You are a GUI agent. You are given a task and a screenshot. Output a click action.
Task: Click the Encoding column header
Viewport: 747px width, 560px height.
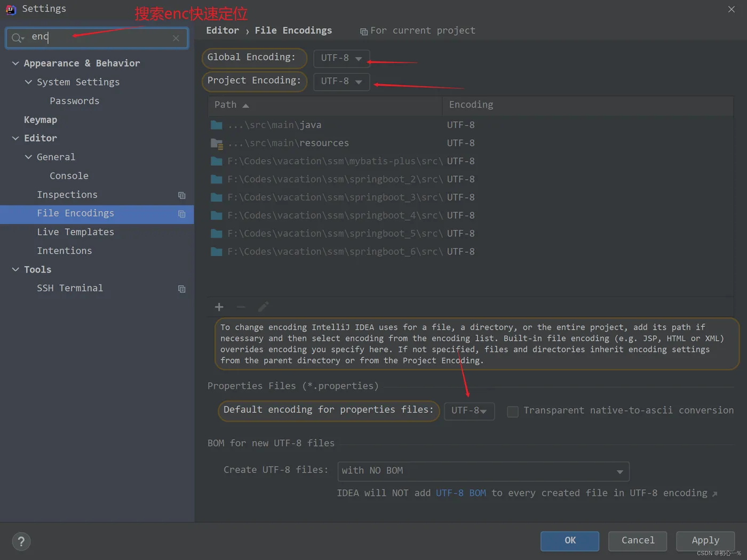click(x=587, y=105)
